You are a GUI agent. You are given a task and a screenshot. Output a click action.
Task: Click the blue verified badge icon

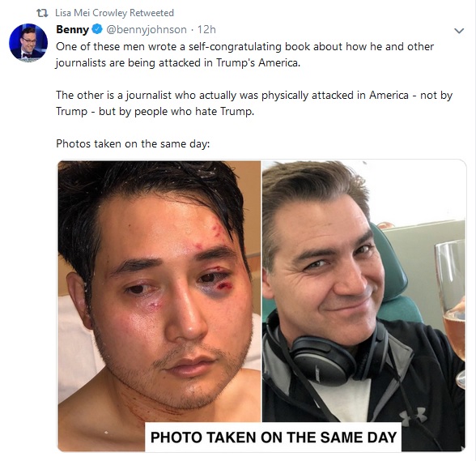pos(96,29)
